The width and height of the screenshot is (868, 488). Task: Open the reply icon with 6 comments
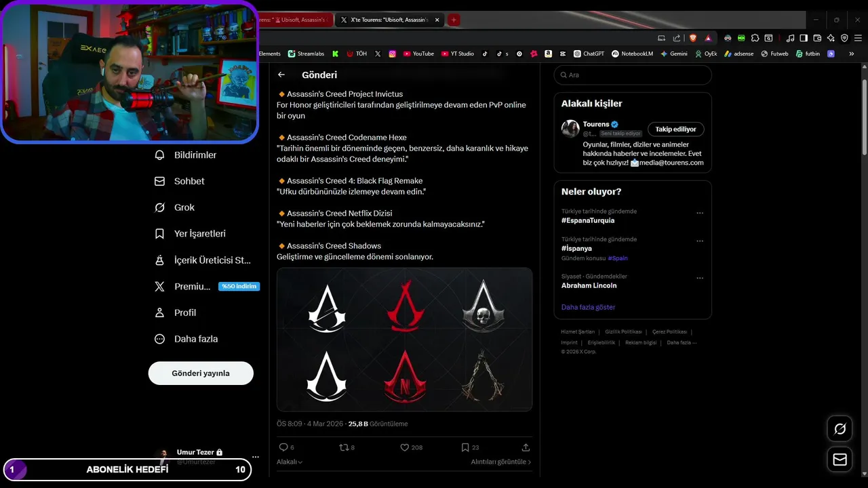pos(286,447)
